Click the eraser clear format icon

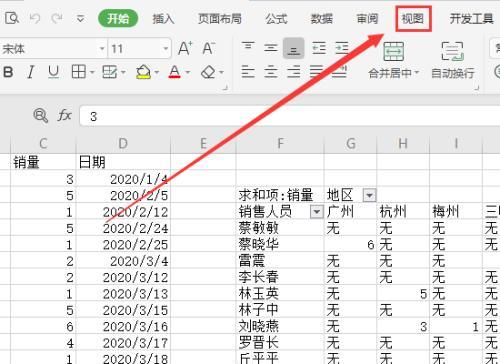pos(208,72)
